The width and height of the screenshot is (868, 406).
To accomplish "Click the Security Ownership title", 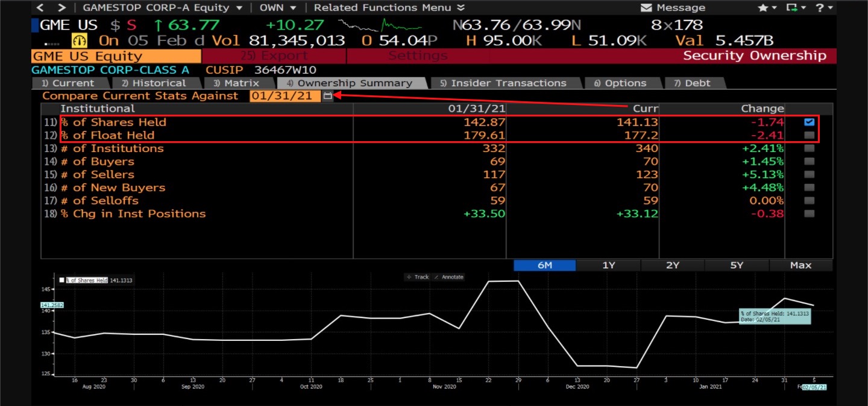I will click(755, 56).
